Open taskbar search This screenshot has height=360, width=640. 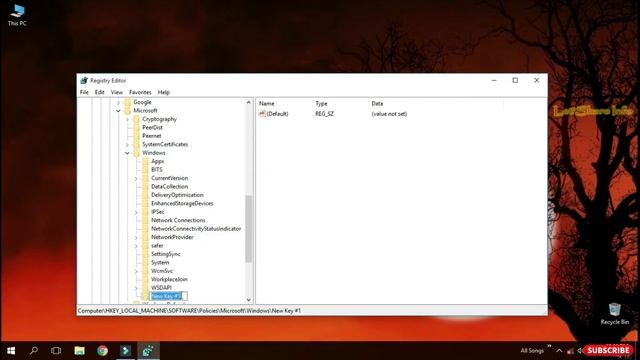34,351
